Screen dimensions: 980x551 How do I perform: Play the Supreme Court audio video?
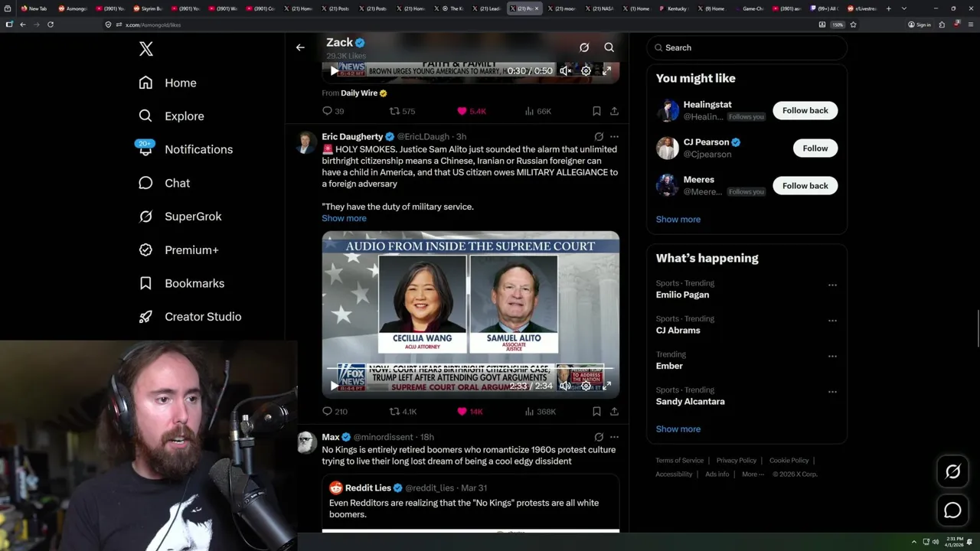(334, 386)
